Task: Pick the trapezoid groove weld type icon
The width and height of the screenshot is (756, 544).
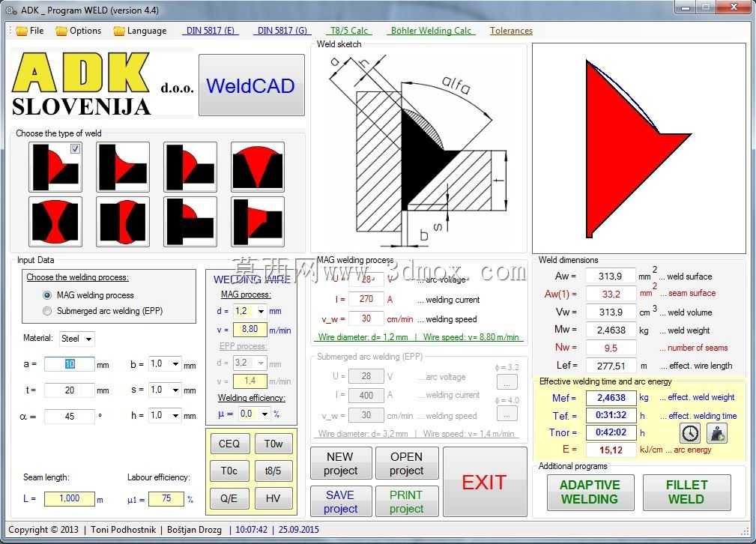Action: pyautogui.click(x=258, y=222)
